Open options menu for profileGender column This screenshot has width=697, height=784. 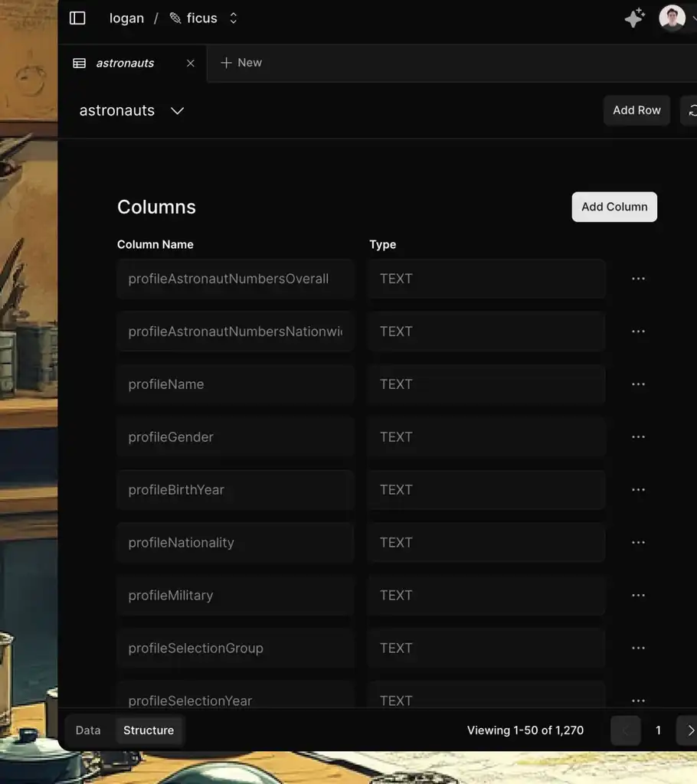638,437
